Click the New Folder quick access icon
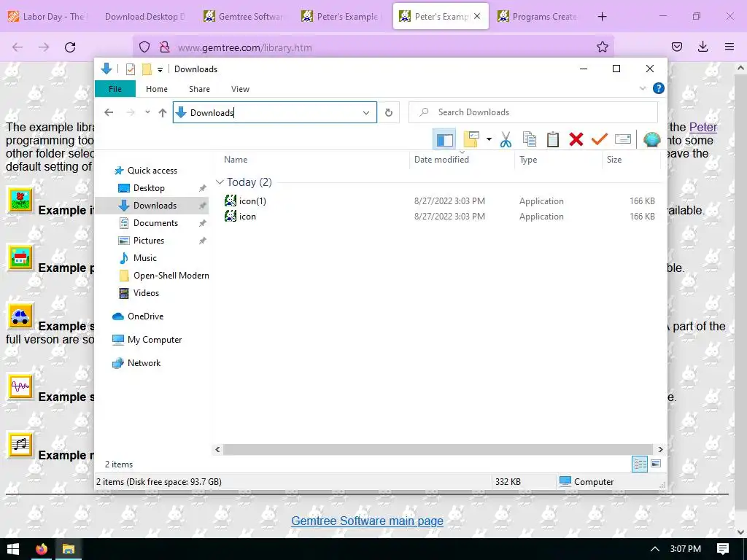The width and height of the screenshot is (747, 560). tap(147, 69)
